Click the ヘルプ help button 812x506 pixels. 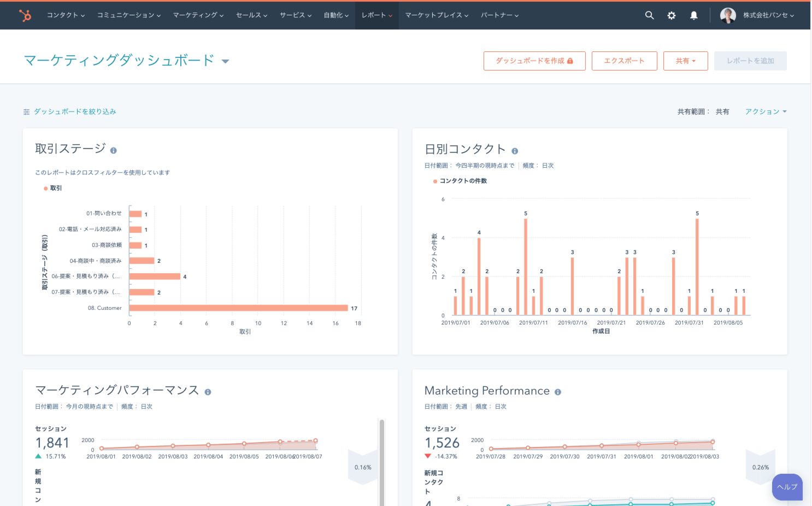[x=787, y=487]
